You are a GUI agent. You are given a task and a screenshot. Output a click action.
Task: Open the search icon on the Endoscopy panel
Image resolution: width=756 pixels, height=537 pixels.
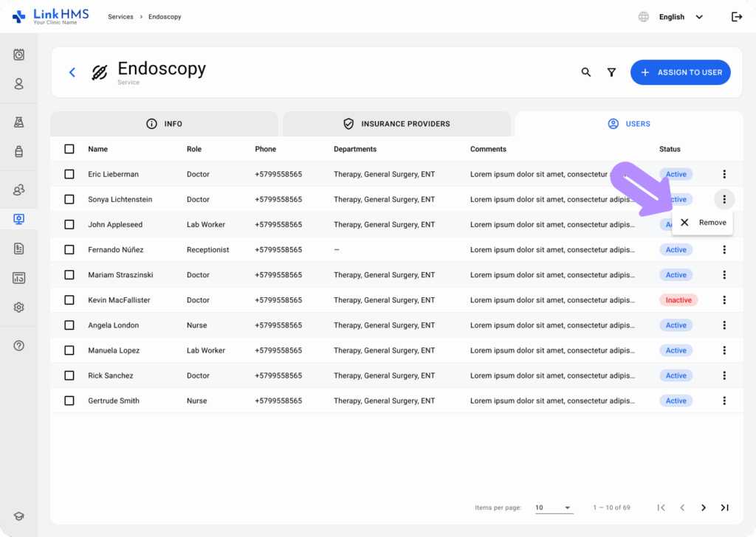click(x=585, y=72)
